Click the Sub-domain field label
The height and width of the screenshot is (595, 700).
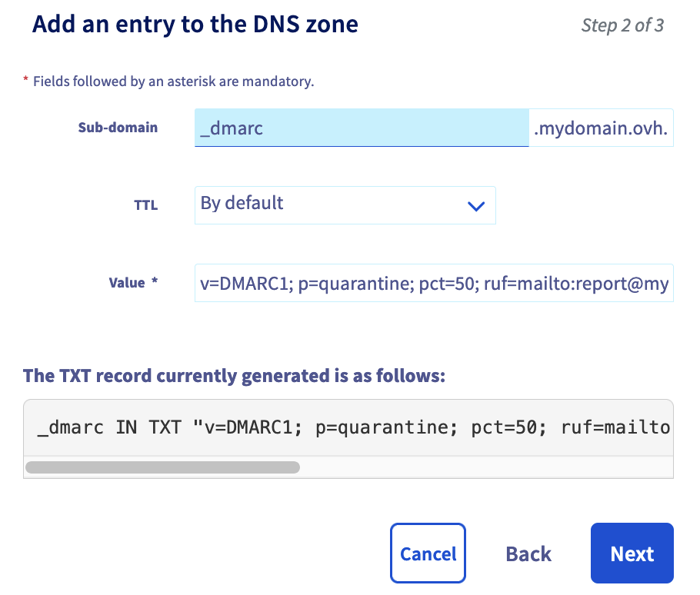coord(118,128)
